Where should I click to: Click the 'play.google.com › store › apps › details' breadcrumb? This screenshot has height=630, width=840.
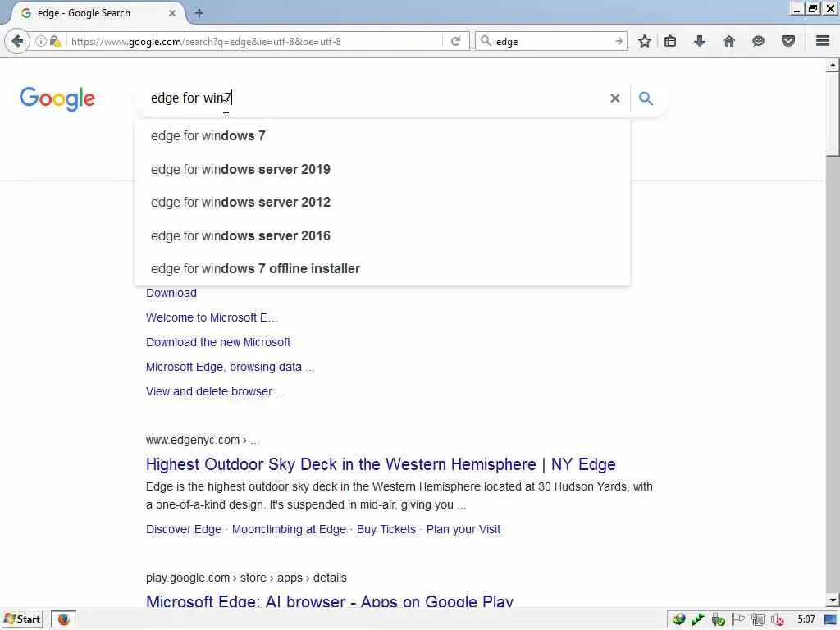click(x=246, y=577)
